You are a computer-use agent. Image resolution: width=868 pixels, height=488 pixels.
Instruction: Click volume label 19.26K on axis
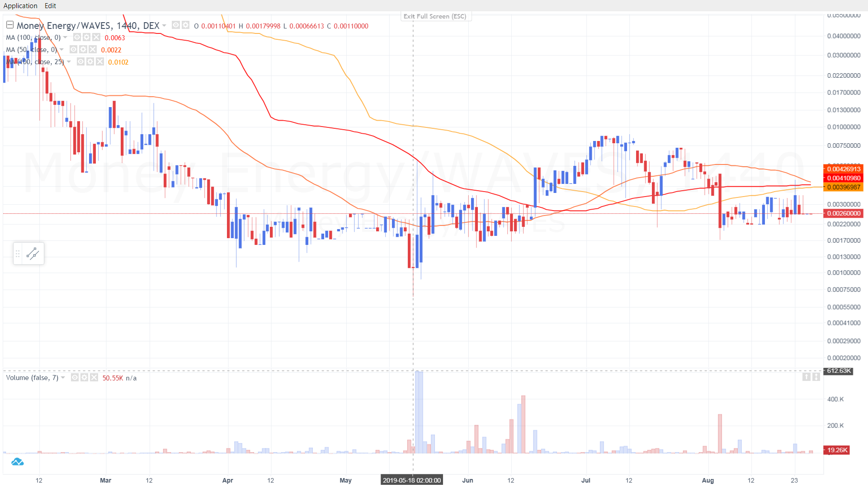837,450
